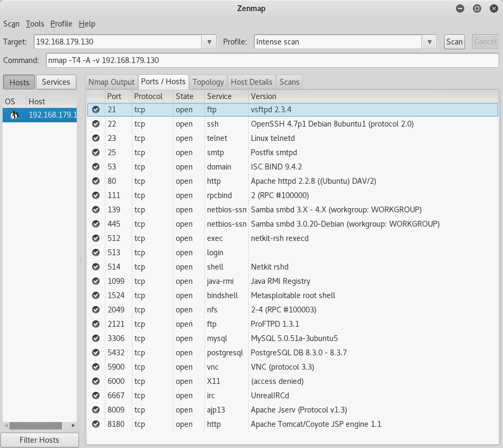
Task: Click the open-state check icon for port 8180
Action: (96, 424)
